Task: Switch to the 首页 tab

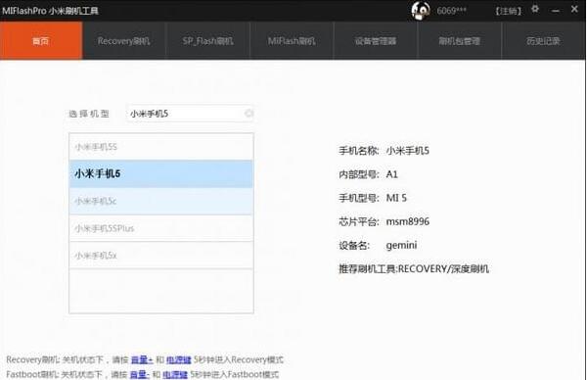Action: pyautogui.click(x=41, y=40)
